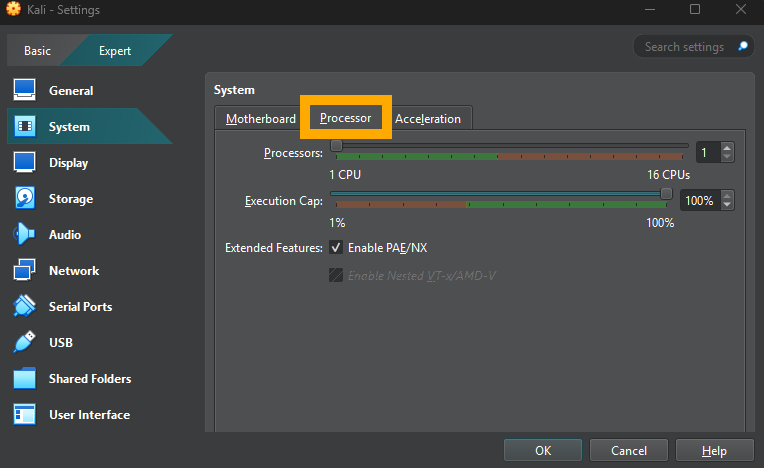Click the Processors slider track near 16 CPUs
764x468 pixels.
(x=682, y=146)
